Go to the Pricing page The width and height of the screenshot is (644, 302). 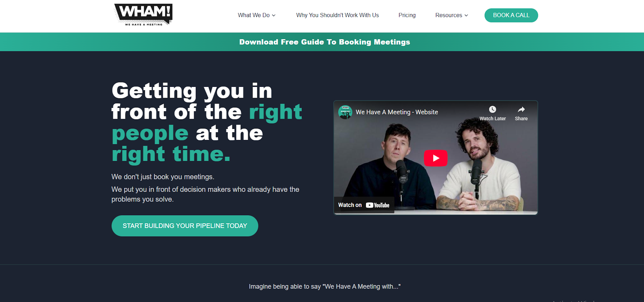point(407,15)
